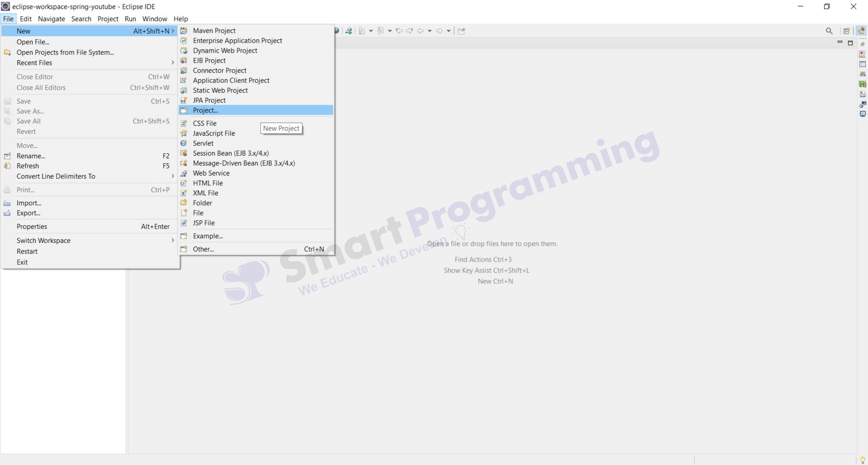Open the Back history dropdown arrow
The width and height of the screenshot is (868, 465).
click(429, 31)
